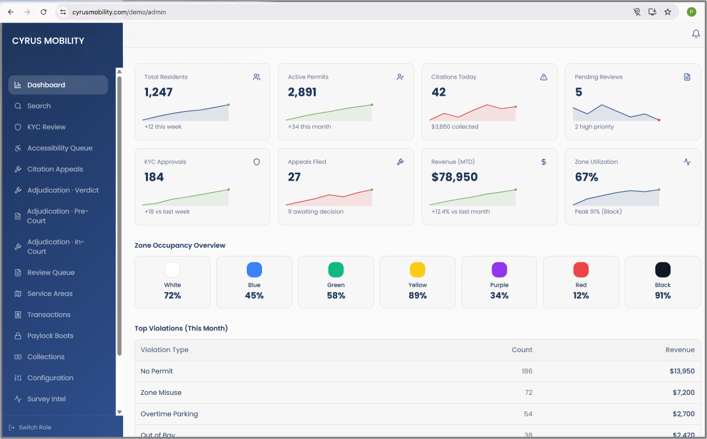Click the CYRUS MOBILITY logo title

[48, 41]
